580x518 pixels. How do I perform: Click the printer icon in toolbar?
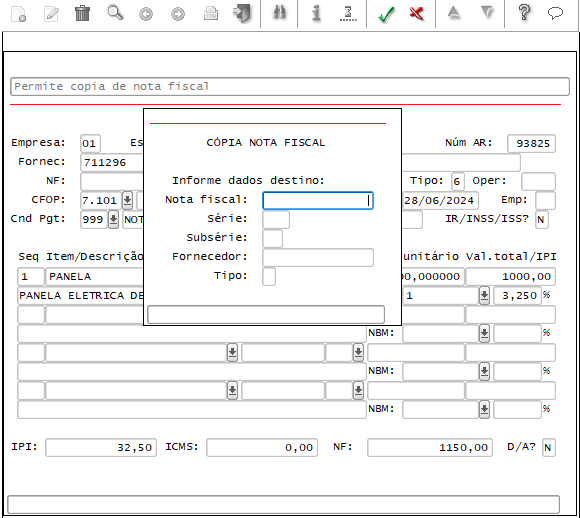(x=211, y=14)
